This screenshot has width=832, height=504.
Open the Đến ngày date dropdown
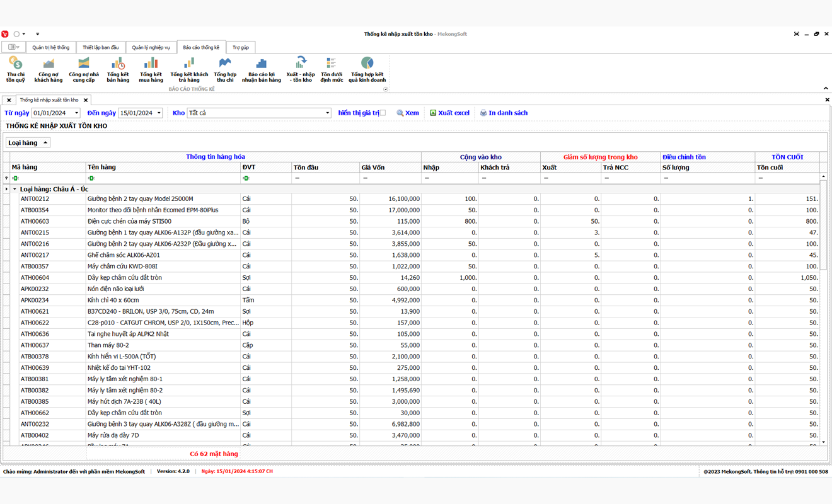click(x=159, y=113)
